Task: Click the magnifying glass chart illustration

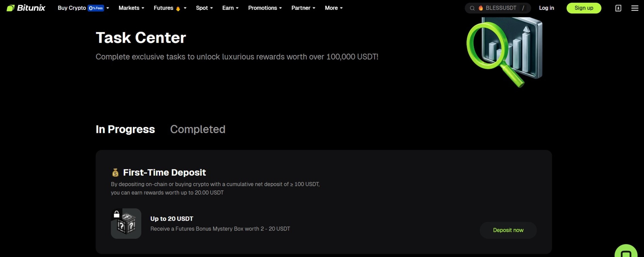Action: coord(504,52)
